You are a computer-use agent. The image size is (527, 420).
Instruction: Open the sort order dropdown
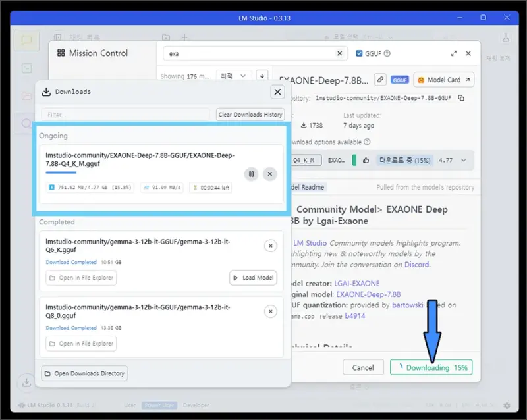point(233,76)
